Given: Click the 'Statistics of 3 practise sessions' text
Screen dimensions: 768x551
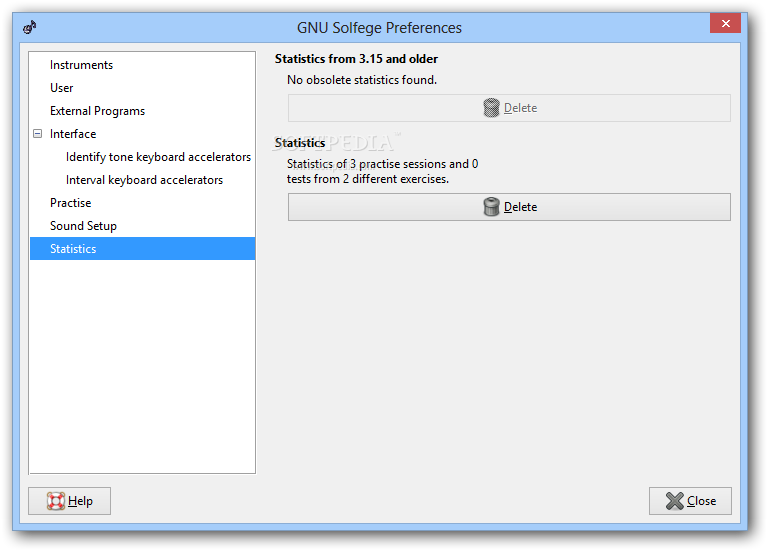Looking at the screenshot, I should [x=383, y=171].
